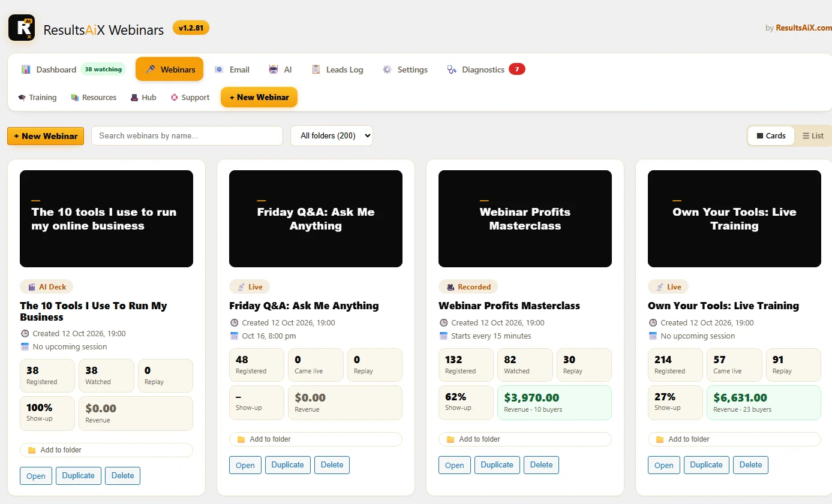Switch to Cards view

[771, 136]
